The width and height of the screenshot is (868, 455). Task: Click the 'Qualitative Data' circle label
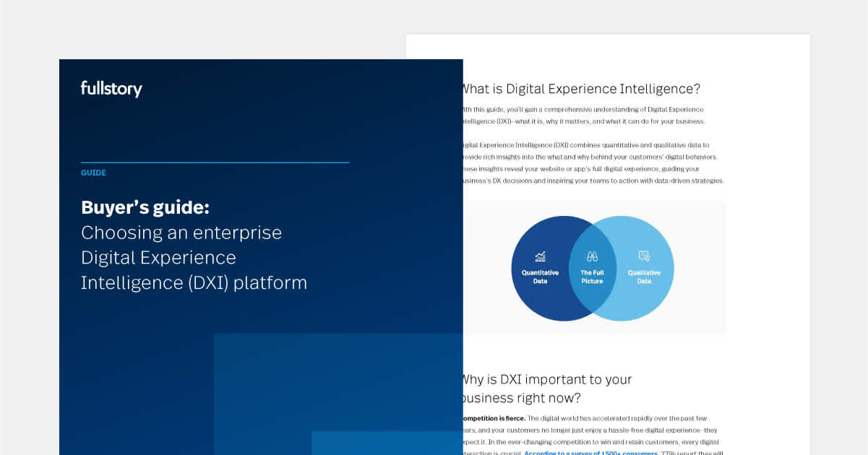click(x=644, y=277)
